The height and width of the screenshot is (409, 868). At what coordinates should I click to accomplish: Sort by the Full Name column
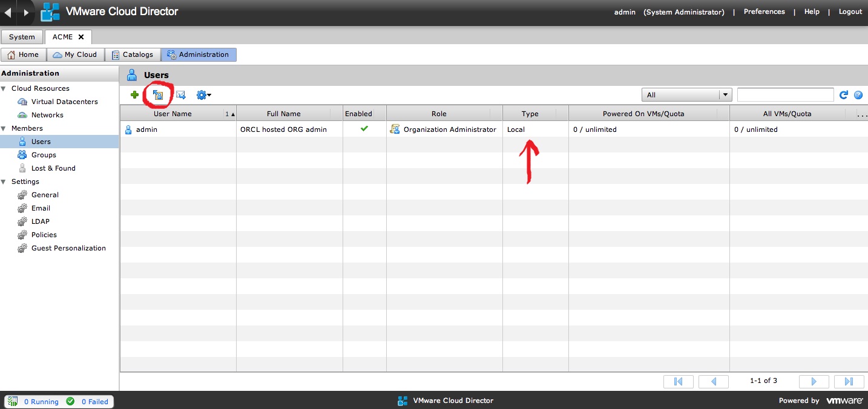tap(289, 114)
